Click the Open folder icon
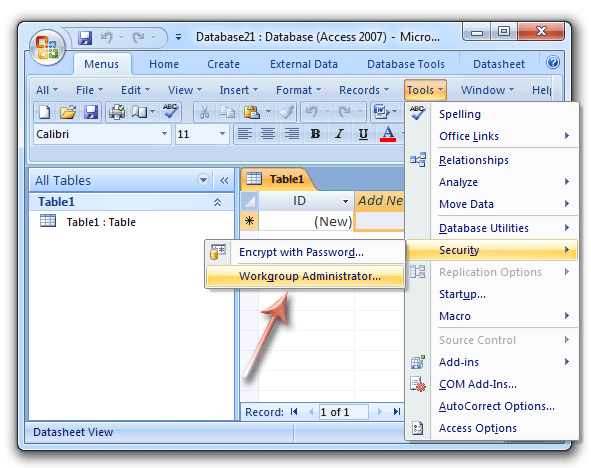Screen dimensions: 591x468 (68, 112)
